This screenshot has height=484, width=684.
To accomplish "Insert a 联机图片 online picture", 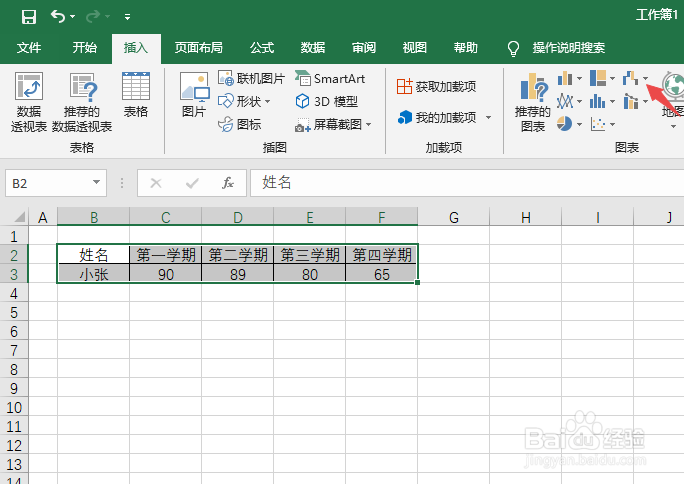I will coord(251,78).
